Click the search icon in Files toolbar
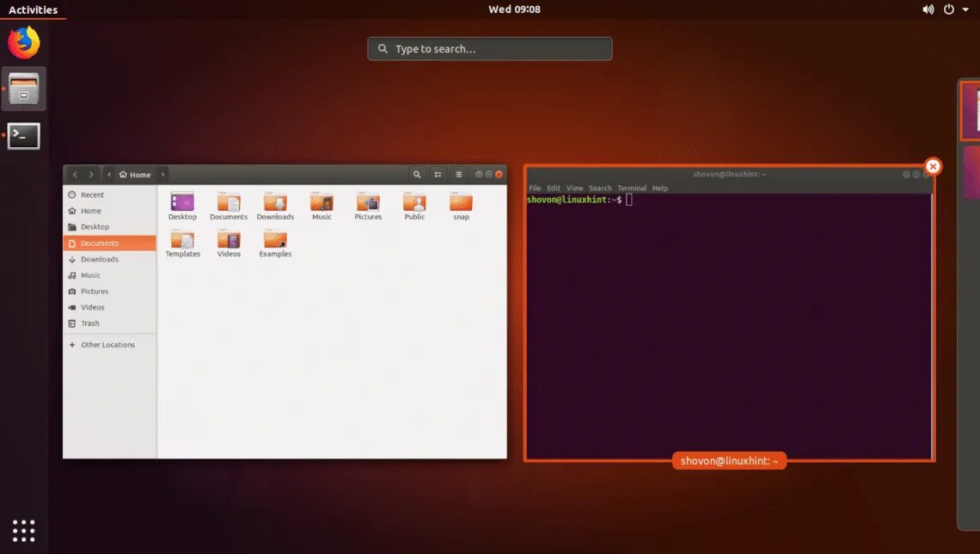The image size is (980, 554). tap(417, 175)
